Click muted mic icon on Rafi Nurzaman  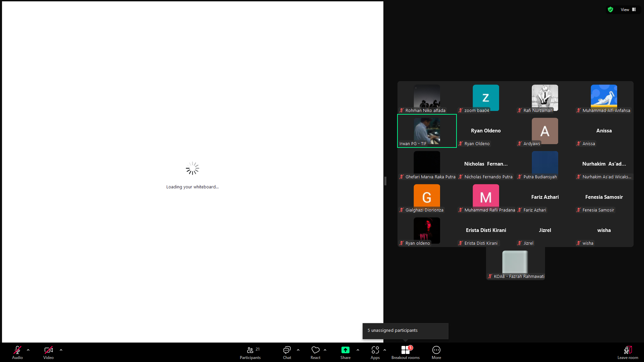(x=520, y=111)
